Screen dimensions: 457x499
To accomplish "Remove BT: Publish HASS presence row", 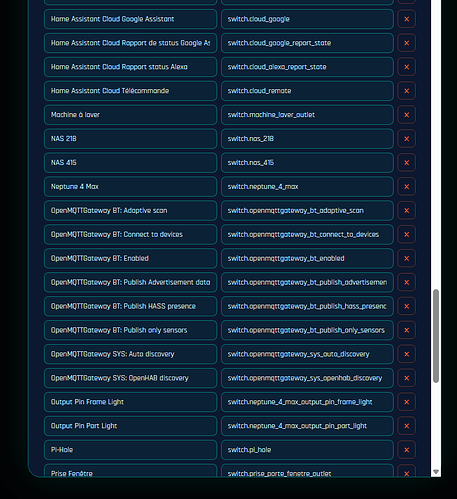I will pyautogui.click(x=406, y=306).
